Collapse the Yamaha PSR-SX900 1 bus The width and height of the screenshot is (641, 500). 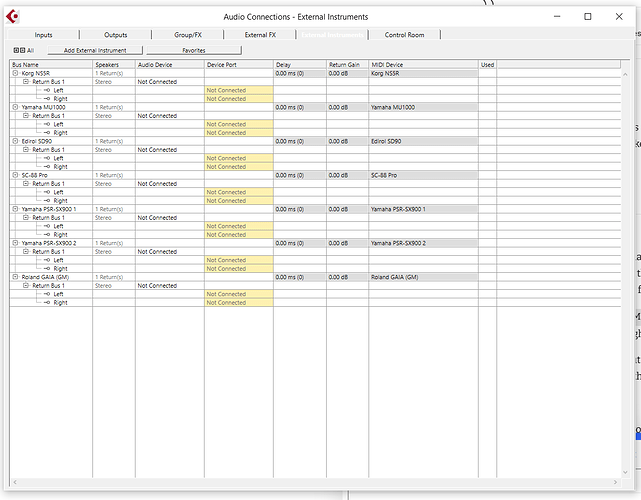pos(15,209)
